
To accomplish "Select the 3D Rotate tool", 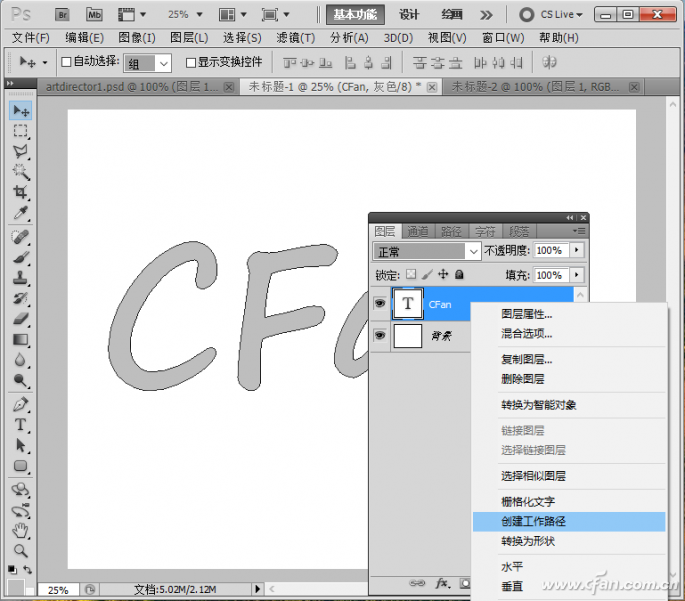I will coord(20,490).
